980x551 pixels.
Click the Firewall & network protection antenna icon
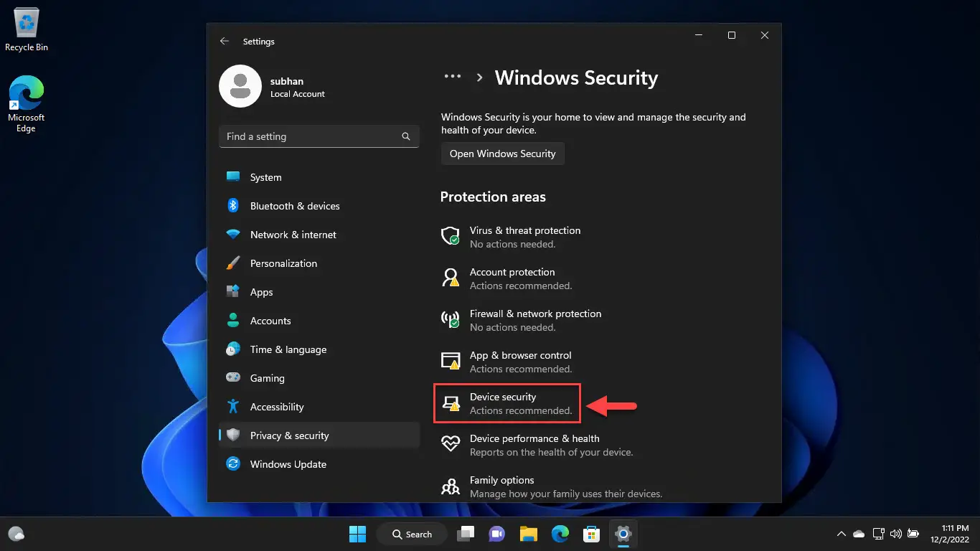451,319
